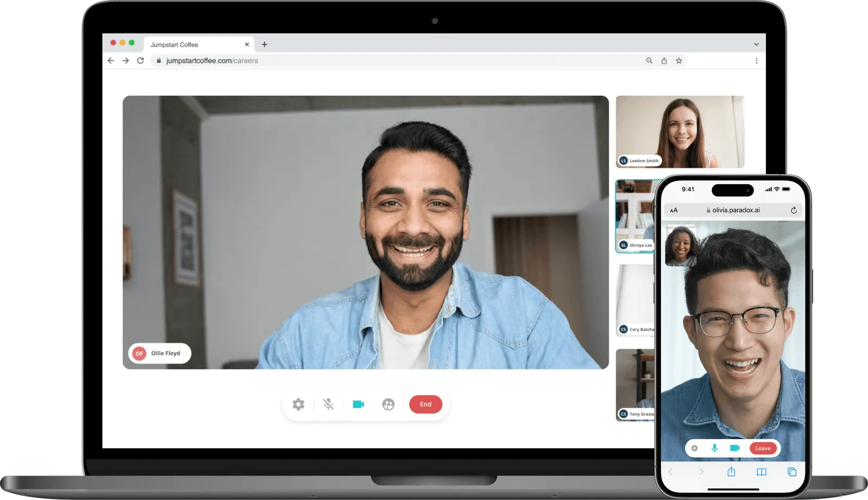The height and width of the screenshot is (500, 868).
Task: Mute the microphone on the phone call
Action: coord(714,448)
